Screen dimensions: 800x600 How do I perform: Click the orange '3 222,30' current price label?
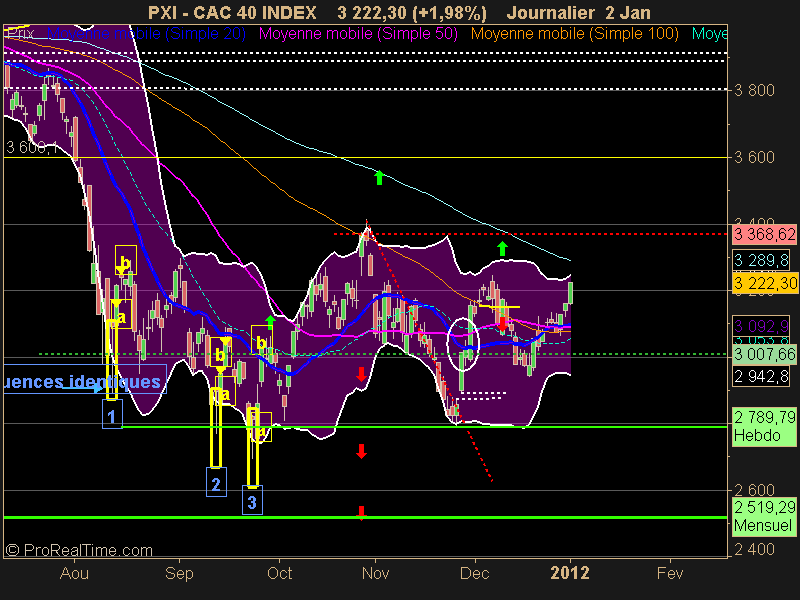click(x=765, y=283)
